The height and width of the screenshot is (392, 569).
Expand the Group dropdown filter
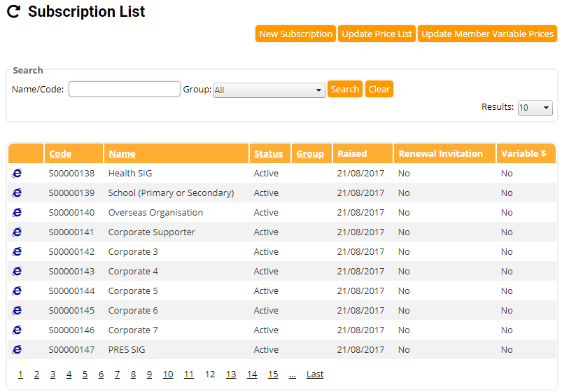pos(269,90)
